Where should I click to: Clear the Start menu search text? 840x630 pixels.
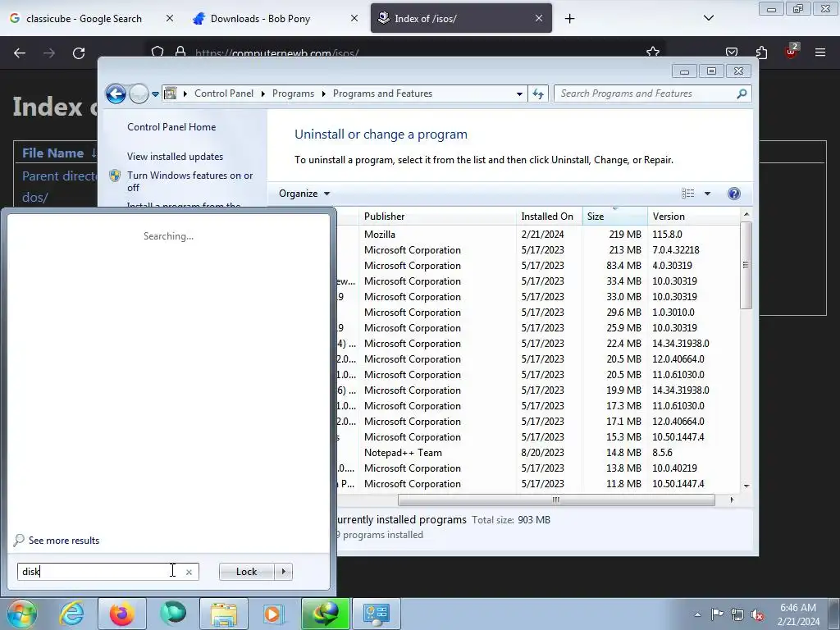click(x=189, y=572)
